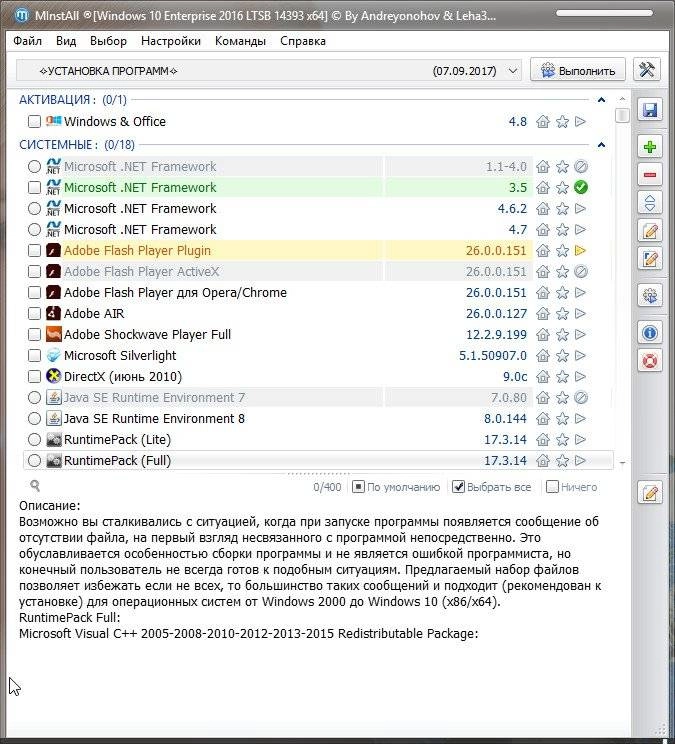675x744 pixels.
Task: Click star icon for RuntimePack (Lite)
Action: 562,440
